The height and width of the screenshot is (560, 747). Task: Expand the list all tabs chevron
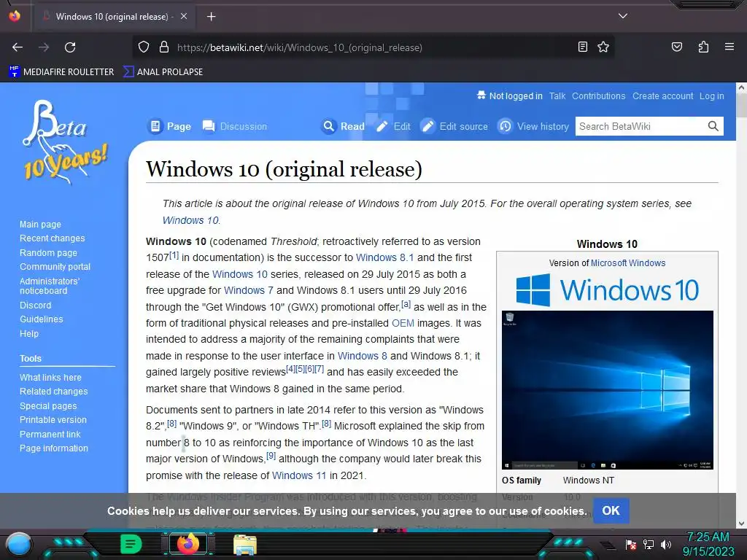(x=623, y=16)
